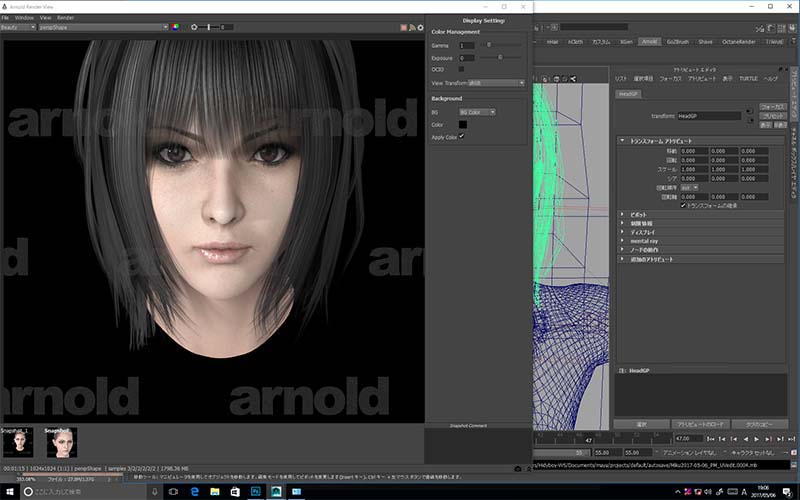Open the Window menu in Arnold Render View
This screenshot has height=500, width=800.
(24, 18)
